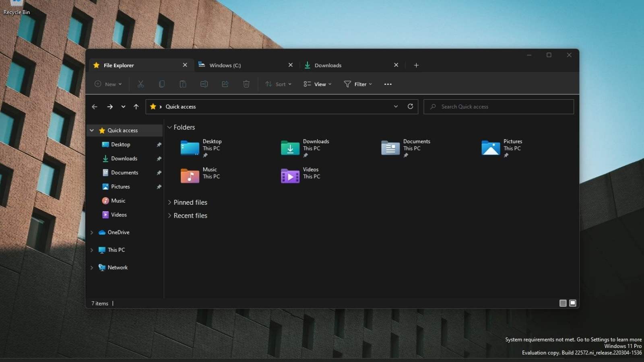Screen dimensions: 644x362
Task: Select OneDrive in the sidebar
Action: [x=118, y=232]
